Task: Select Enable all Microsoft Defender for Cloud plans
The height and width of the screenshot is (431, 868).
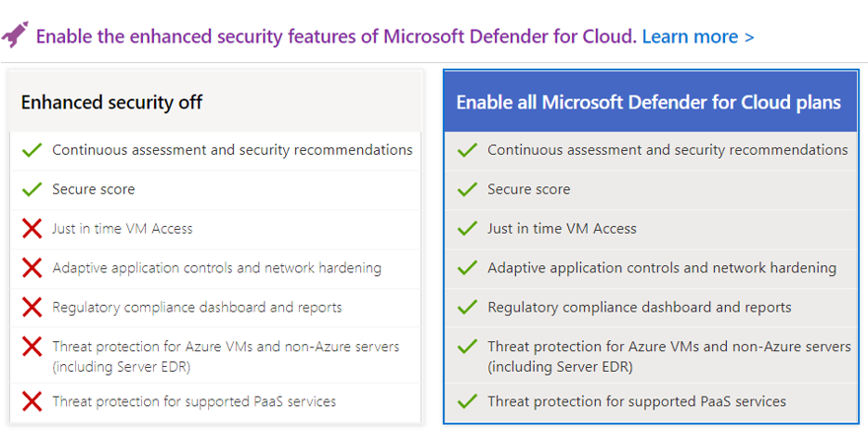Action: click(650, 102)
